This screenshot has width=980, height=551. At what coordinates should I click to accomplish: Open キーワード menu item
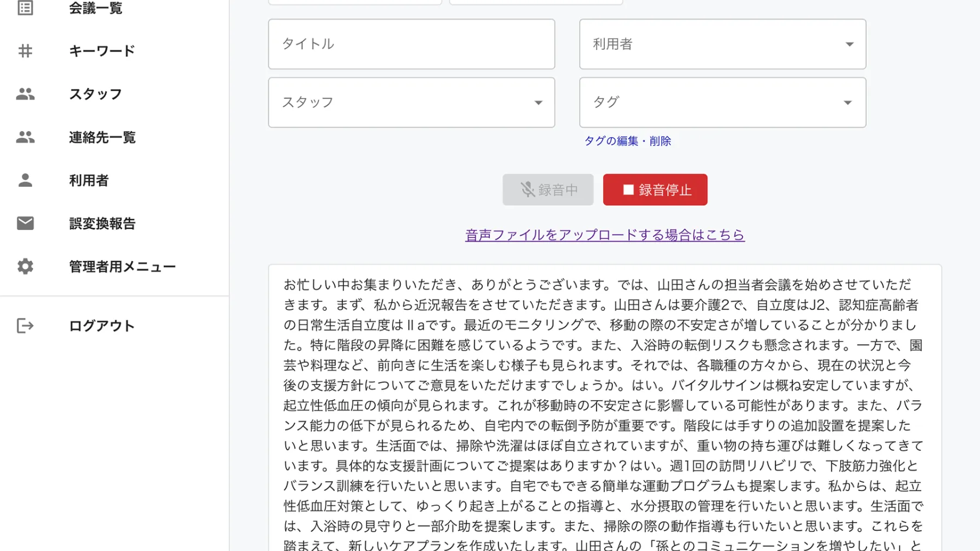point(102,51)
